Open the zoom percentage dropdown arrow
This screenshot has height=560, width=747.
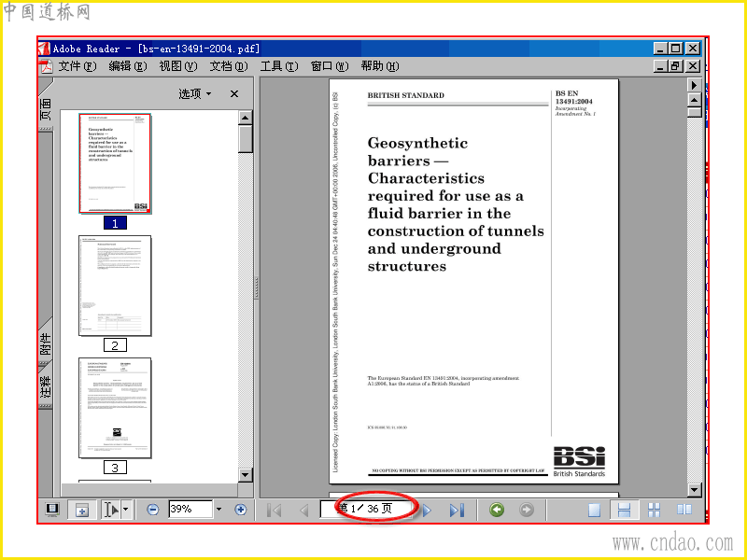[x=218, y=509]
